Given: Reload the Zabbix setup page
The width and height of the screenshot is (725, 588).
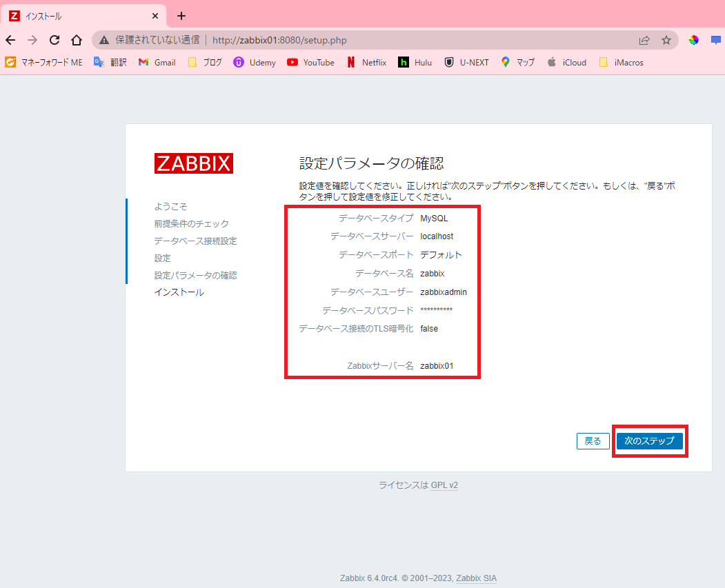Looking at the screenshot, I should click(54, 40).
